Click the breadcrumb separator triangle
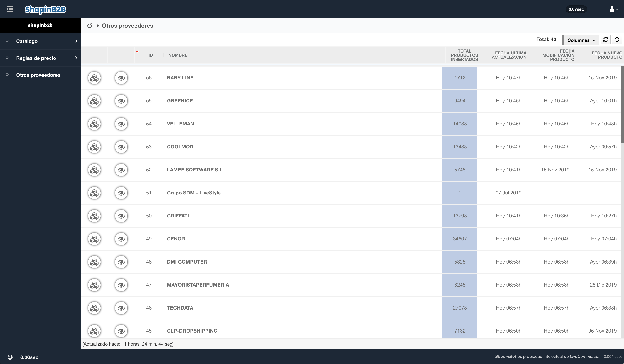 pos(98,26)
